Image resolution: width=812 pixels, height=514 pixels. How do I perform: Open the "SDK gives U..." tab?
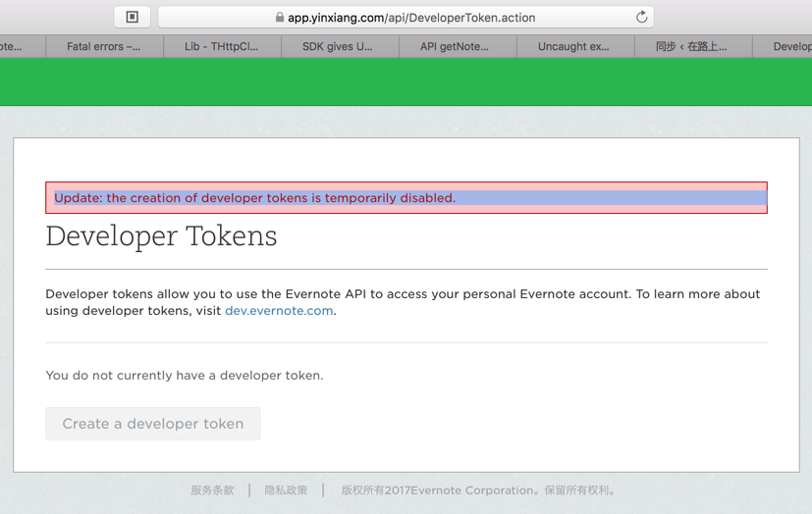[340, 46]
